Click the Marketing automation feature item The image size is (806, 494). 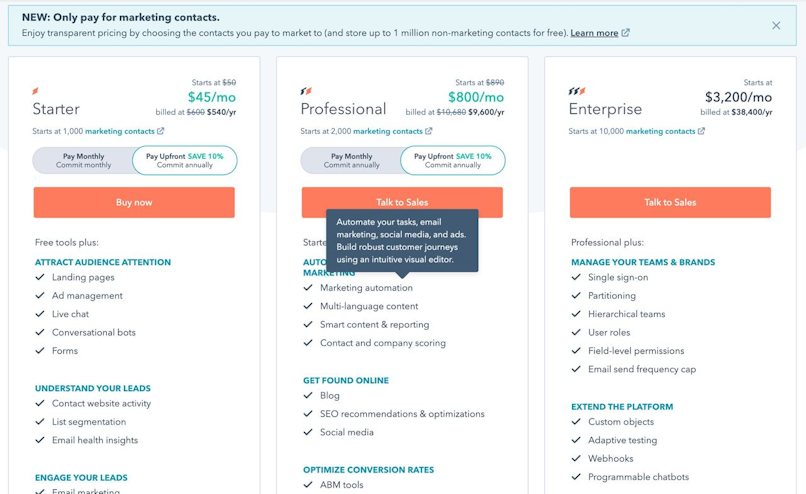(x=366, y=288)
